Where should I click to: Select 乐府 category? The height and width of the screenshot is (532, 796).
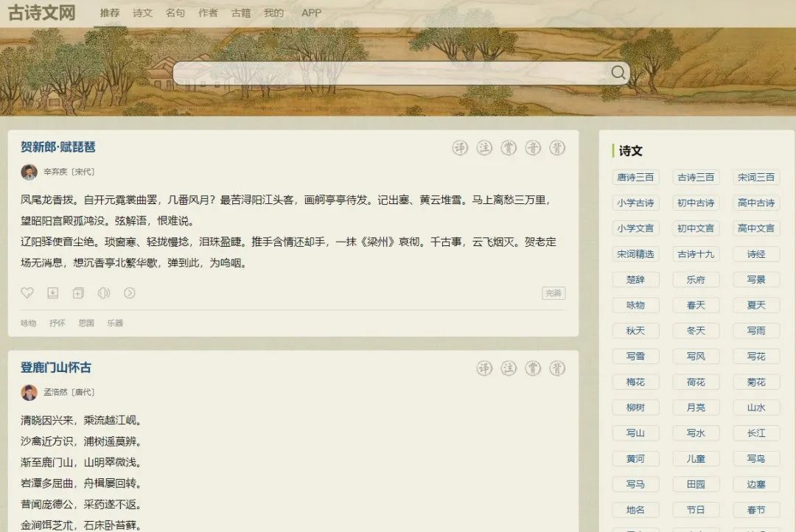tap(696, 280)
